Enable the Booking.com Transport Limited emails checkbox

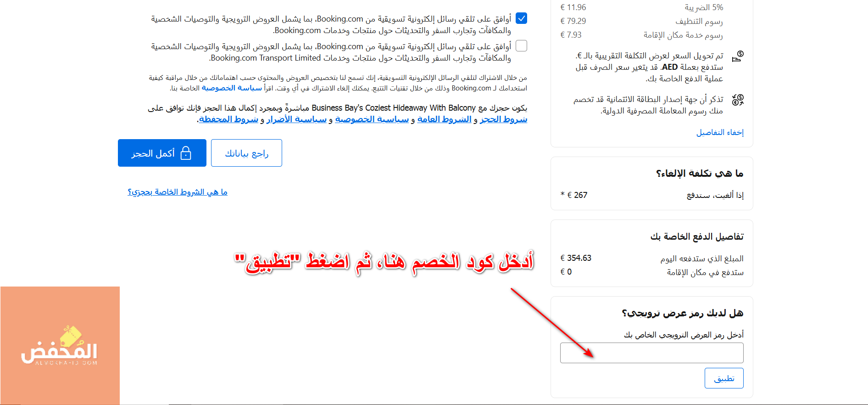(x=521, y=46)
